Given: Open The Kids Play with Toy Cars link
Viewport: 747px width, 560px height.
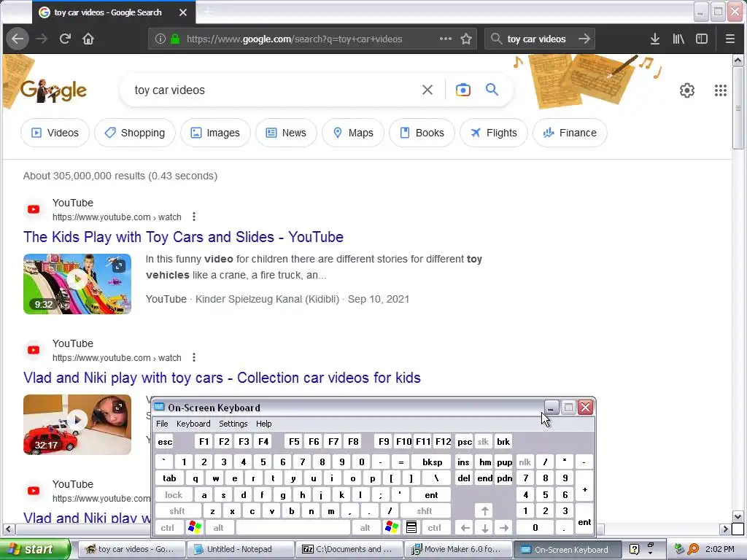Looking at the screenshot, I should pyautogui.click(x=183, y=237).
